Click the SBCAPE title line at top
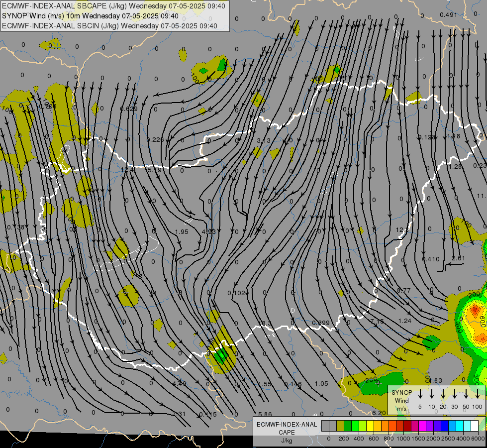The image size is (487, 448). 113,6
